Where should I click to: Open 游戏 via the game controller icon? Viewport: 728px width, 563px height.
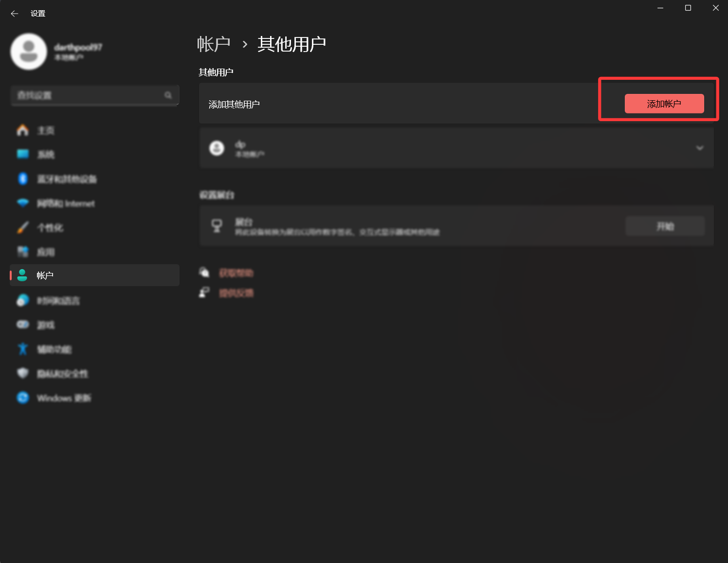click(x=22, y=325)
